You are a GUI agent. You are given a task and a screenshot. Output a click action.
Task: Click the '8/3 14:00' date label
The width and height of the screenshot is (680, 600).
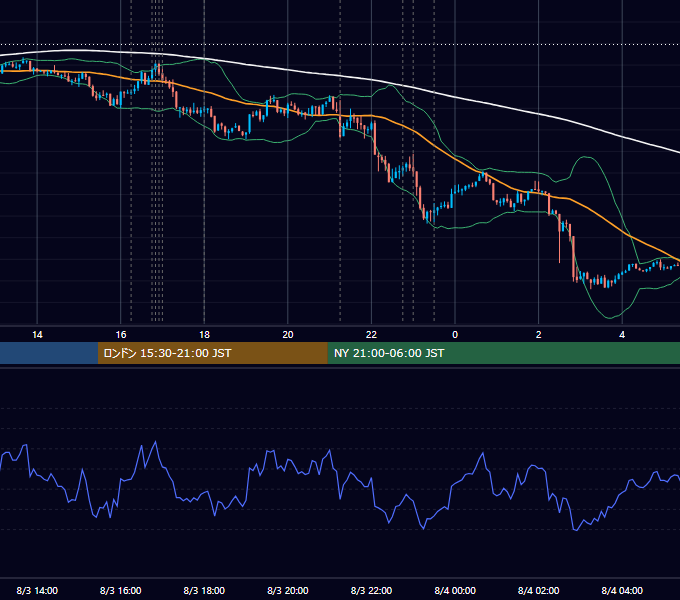[37, 590]
